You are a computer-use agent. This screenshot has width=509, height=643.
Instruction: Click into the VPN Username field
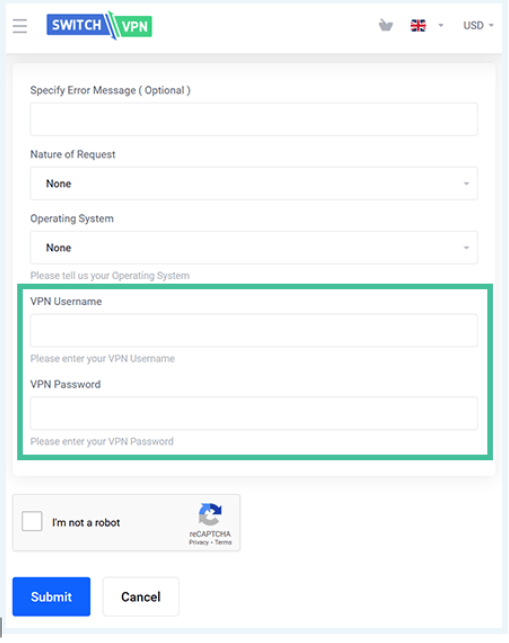(x=254, y=331)
